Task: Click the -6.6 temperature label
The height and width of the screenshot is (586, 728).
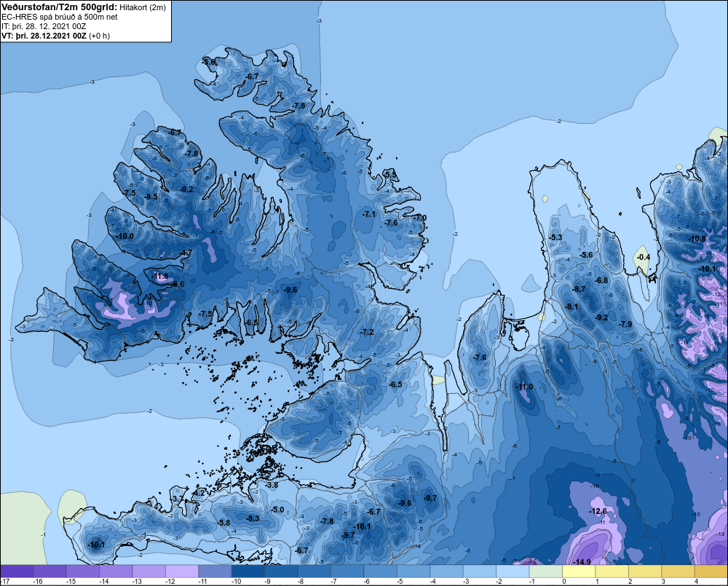Action: point(178,284)
